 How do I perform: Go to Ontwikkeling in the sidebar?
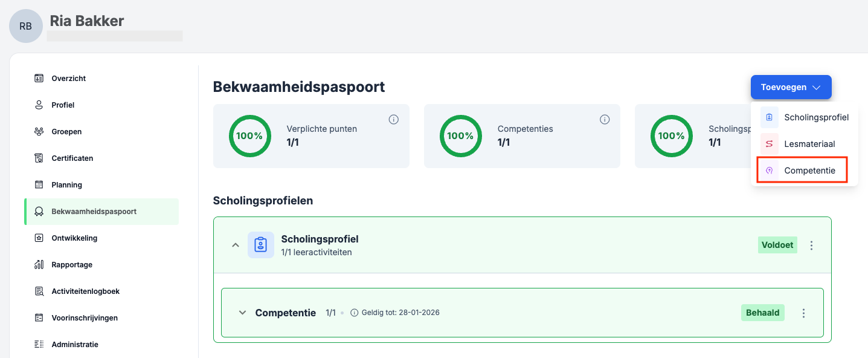(74, 238)
